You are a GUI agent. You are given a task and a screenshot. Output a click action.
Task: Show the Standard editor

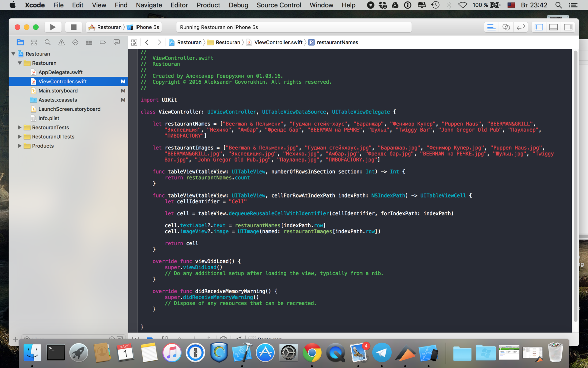[491, 27]
